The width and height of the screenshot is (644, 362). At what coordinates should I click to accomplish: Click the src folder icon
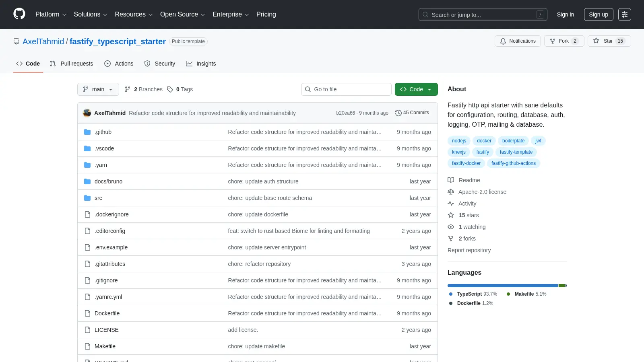click(x=87, y=198)
